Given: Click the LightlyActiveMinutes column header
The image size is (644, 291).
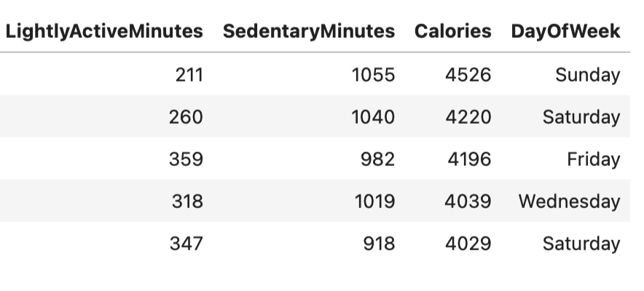Looking at the screenshot, I should click(x=104, y=31).
